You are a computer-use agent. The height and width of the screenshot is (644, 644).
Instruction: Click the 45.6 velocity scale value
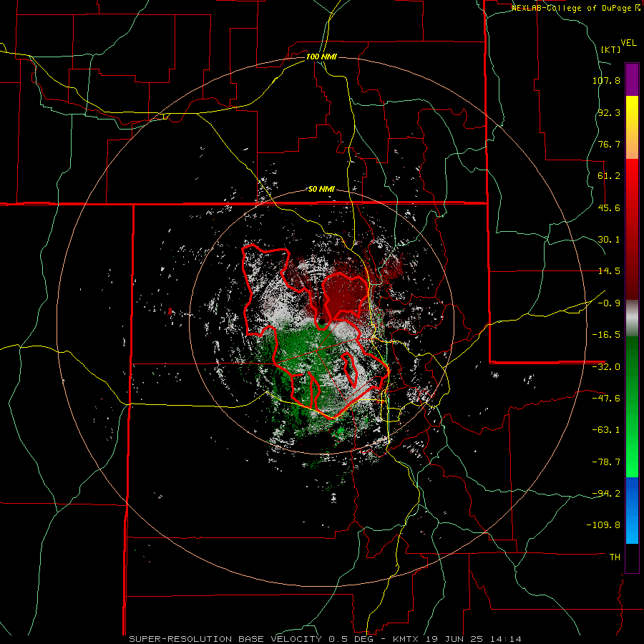coord(609,208)
